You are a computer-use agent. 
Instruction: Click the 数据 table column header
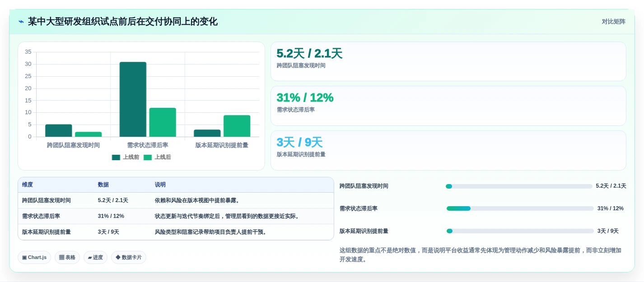(x=103, y=185)
